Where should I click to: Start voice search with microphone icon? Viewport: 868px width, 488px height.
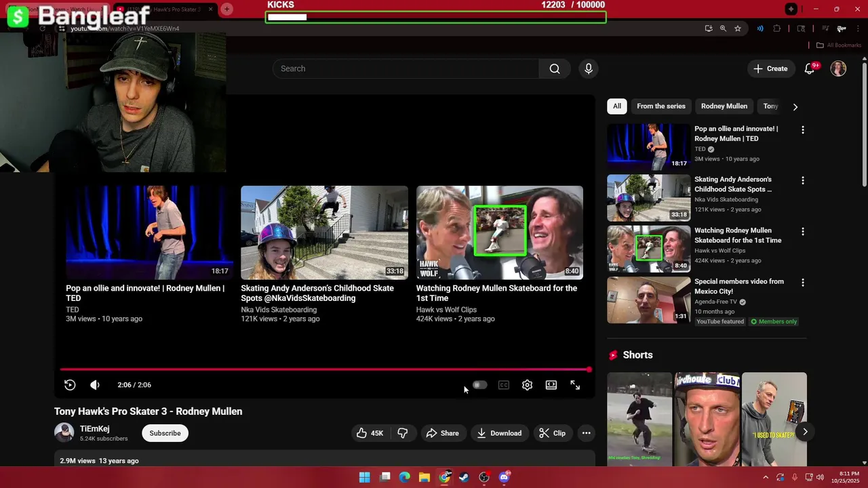click(589, 68)
